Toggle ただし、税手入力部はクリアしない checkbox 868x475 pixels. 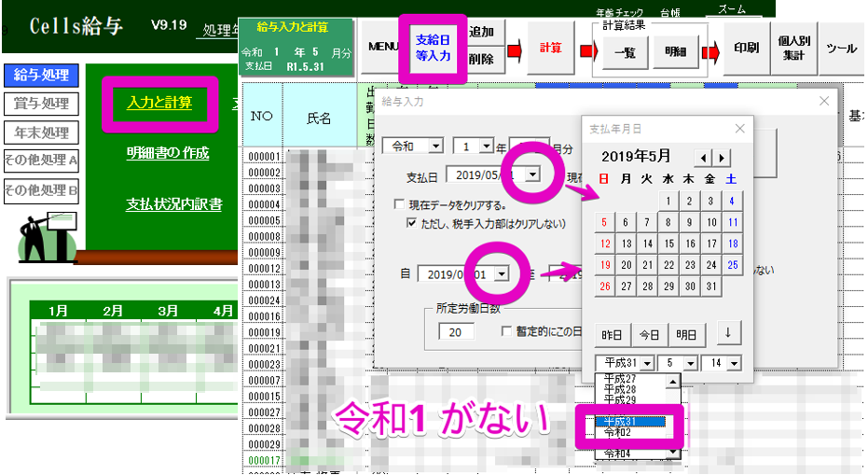coord(411,223)
